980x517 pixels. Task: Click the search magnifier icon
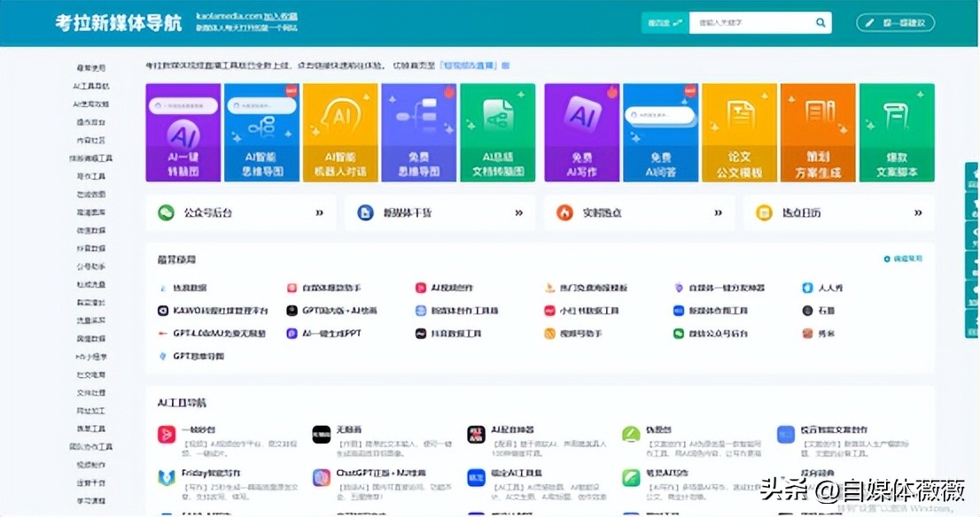[821, 22]
